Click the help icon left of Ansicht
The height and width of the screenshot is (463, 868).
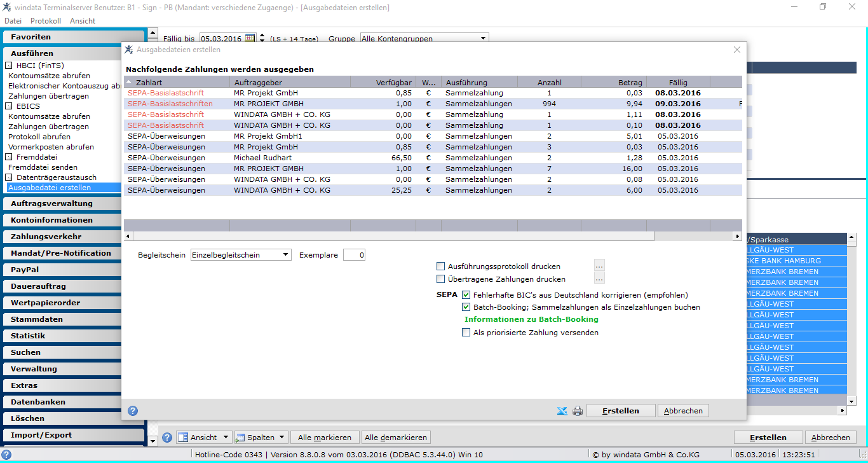click(x=167, y=438)
